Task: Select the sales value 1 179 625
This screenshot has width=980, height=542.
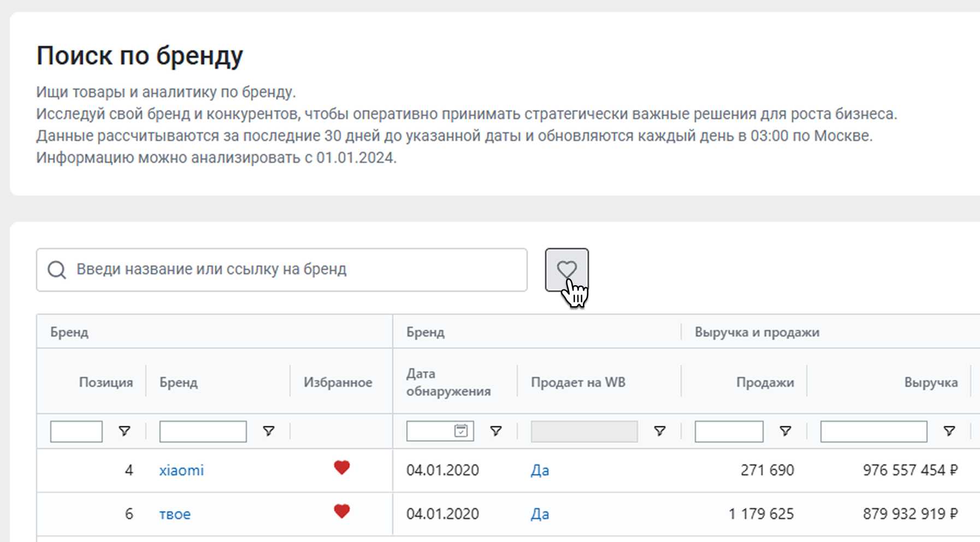Action: click(x=761, y=514)
